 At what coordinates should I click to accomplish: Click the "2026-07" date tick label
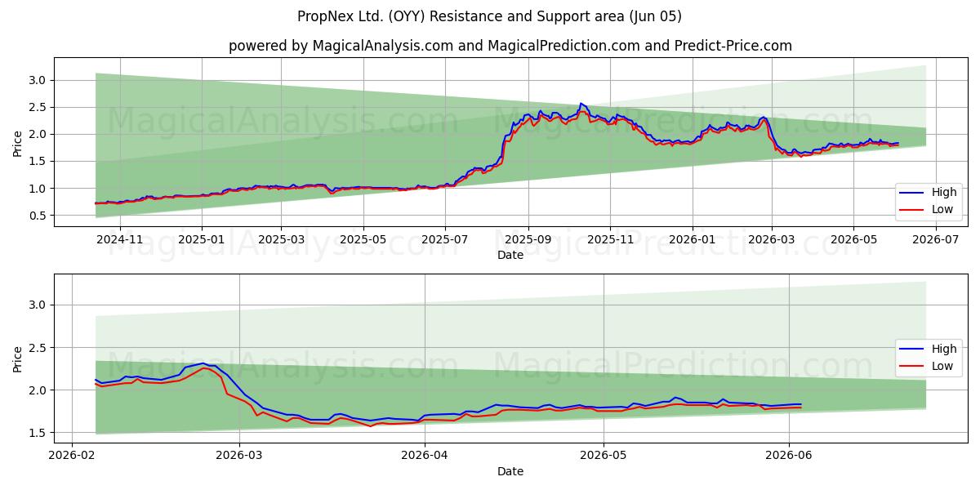(x=935, y=240)
